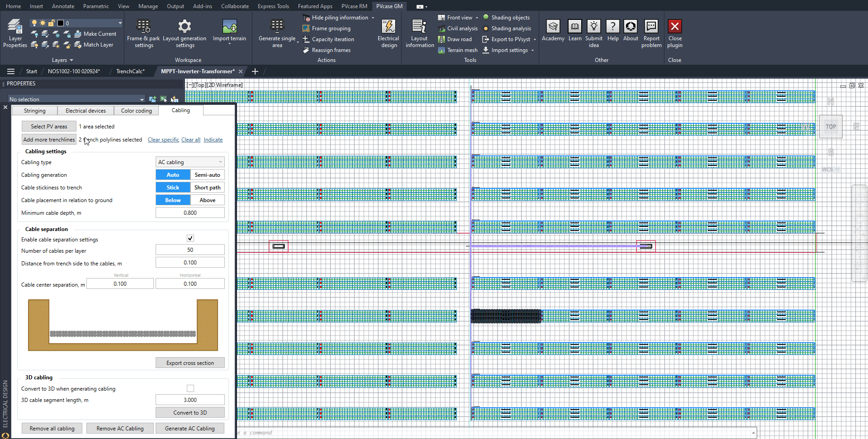Open Layout generation settings gear
The image size is (868, 439).
[x=185, y=27]
